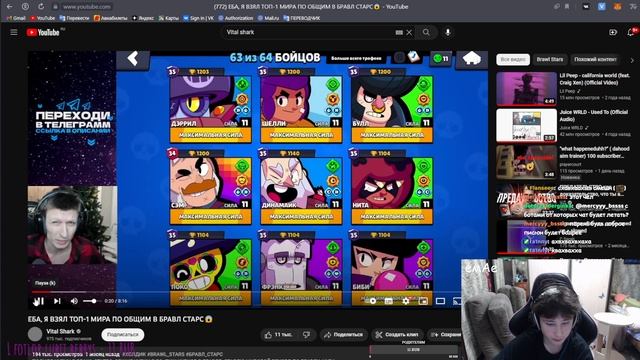
Task: Open the 'what happeneduhh' video thumbnail
Action: click(x=527, y=162)
